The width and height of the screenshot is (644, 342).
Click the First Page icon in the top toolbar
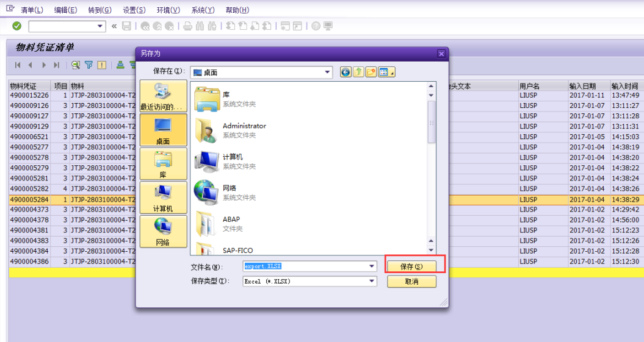point(231,26)
